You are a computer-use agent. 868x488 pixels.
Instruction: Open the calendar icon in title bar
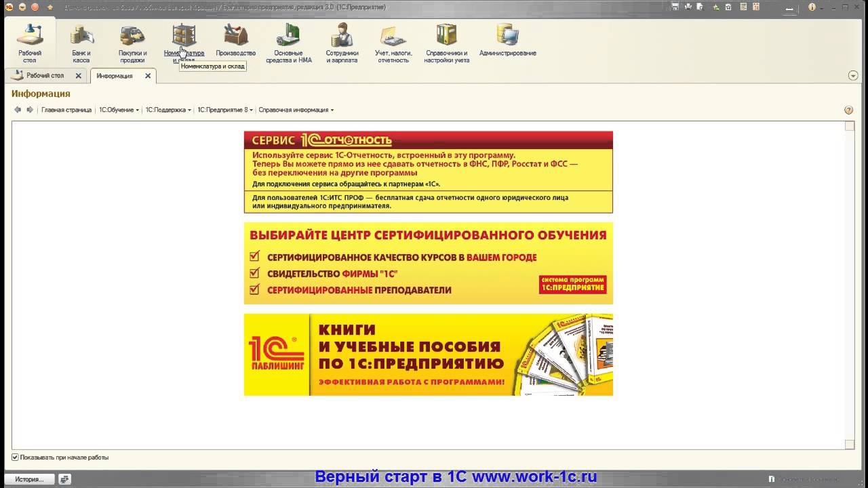pyautogui.click(x=757, y=7)
